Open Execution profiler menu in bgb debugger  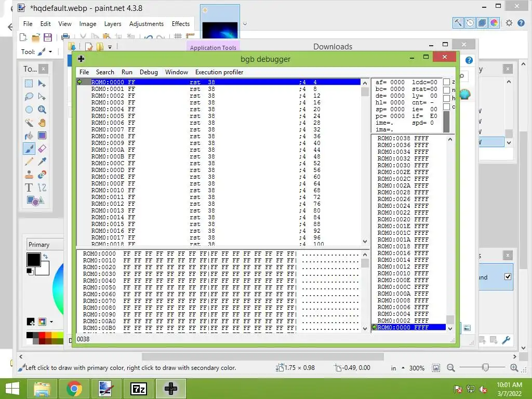[x=219, y=72]
